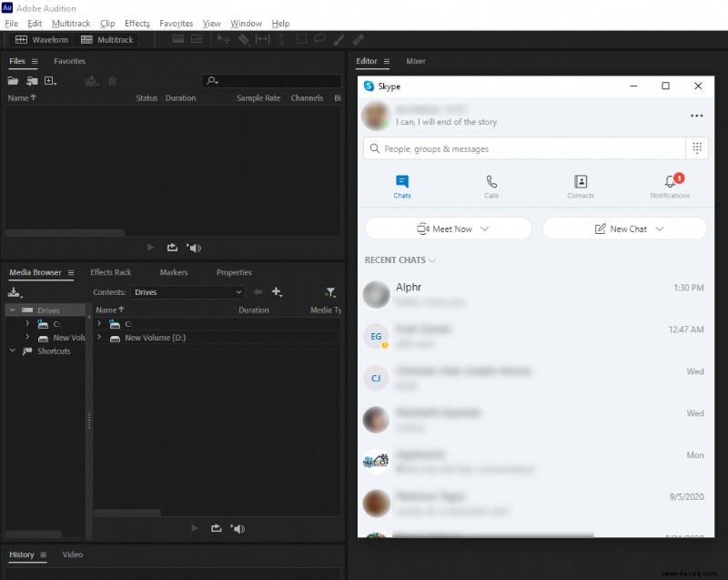Select the Slip tool
The width and height of the screenshot is (728, 580).
point(262,39)
